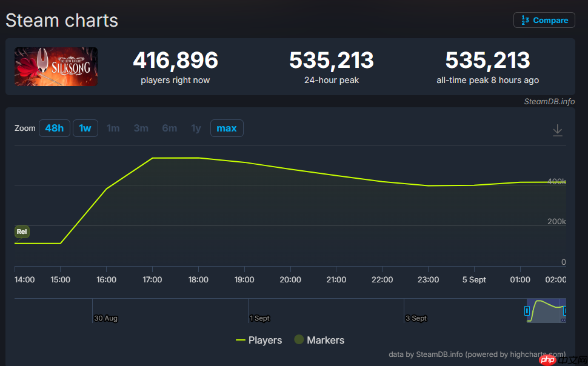
Task: Select the 1y zoom option
Action: click(x=196, y=128)
